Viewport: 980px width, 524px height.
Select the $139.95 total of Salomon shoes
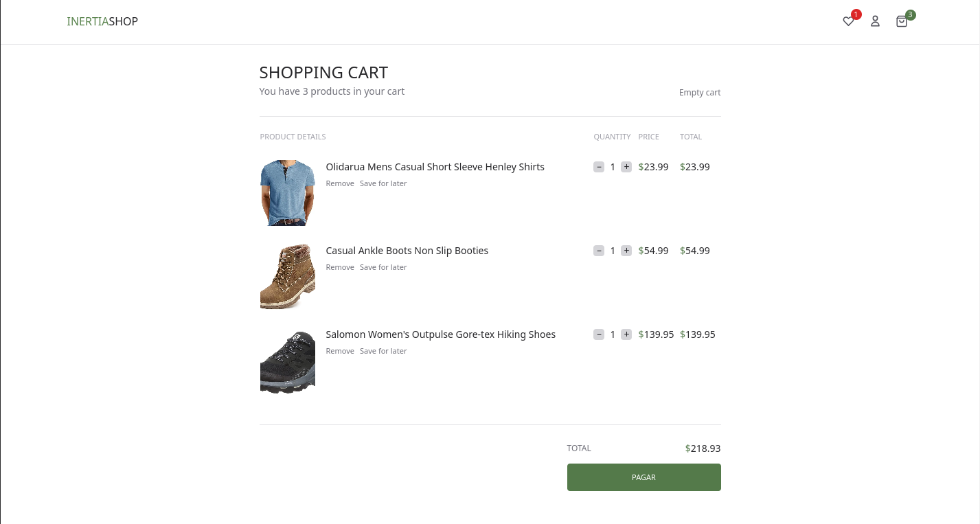tap(698, 334)
